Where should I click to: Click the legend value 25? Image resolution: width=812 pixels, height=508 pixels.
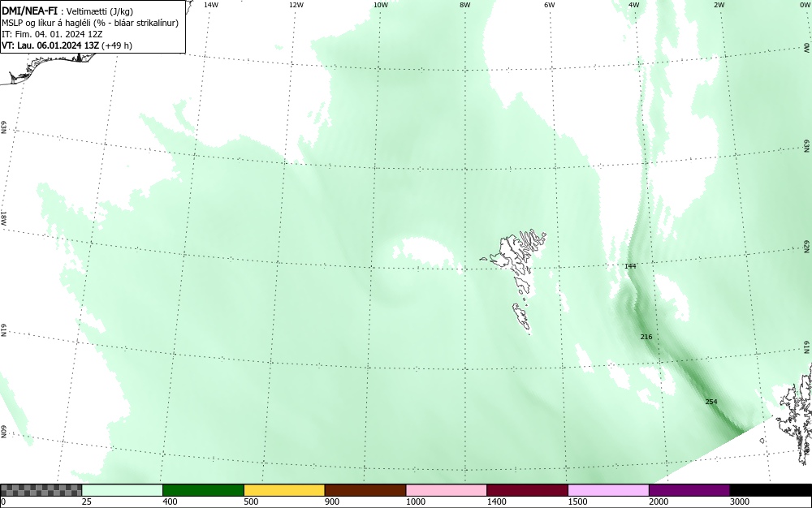coord(87,502)
